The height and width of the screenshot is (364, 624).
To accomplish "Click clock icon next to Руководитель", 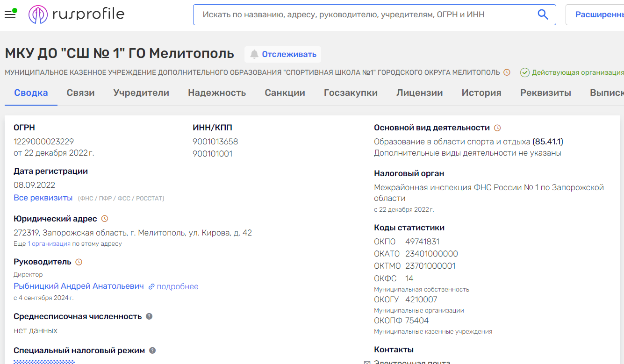I will click(79, 262).
